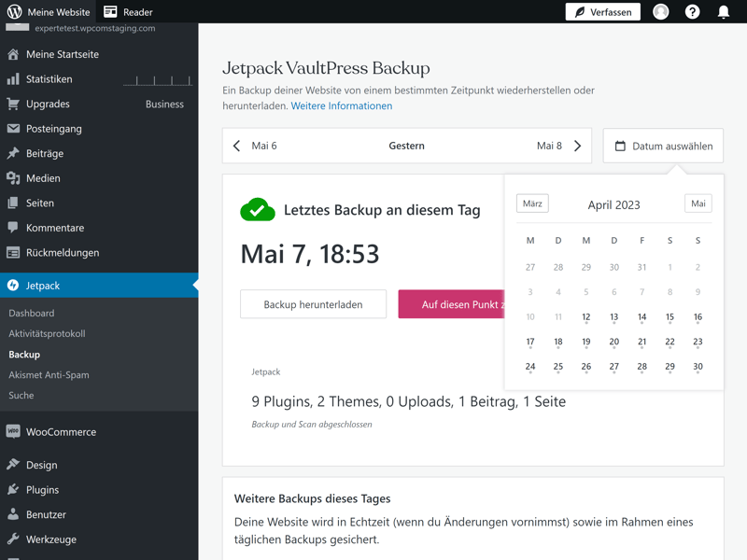Click the green cloud backup status icon

click(x=258, y=210)
